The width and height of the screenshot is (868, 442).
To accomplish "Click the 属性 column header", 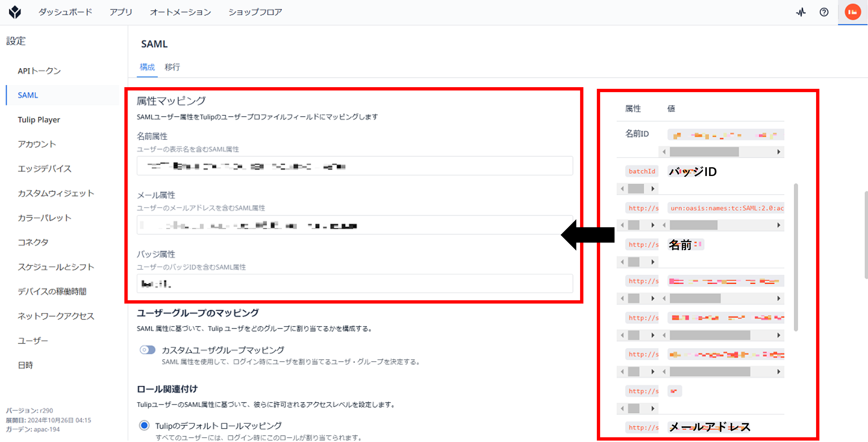I will point(633,109).
